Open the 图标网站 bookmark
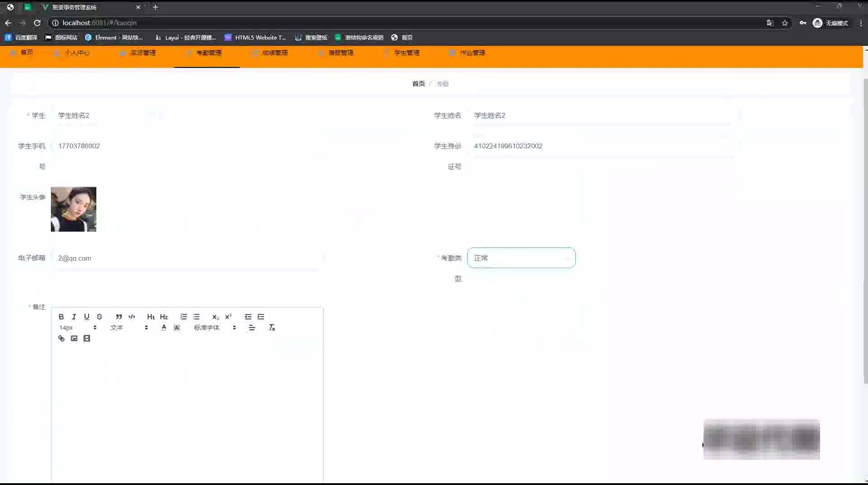Screen dimensions: 868x485 [x=61, y=38]
